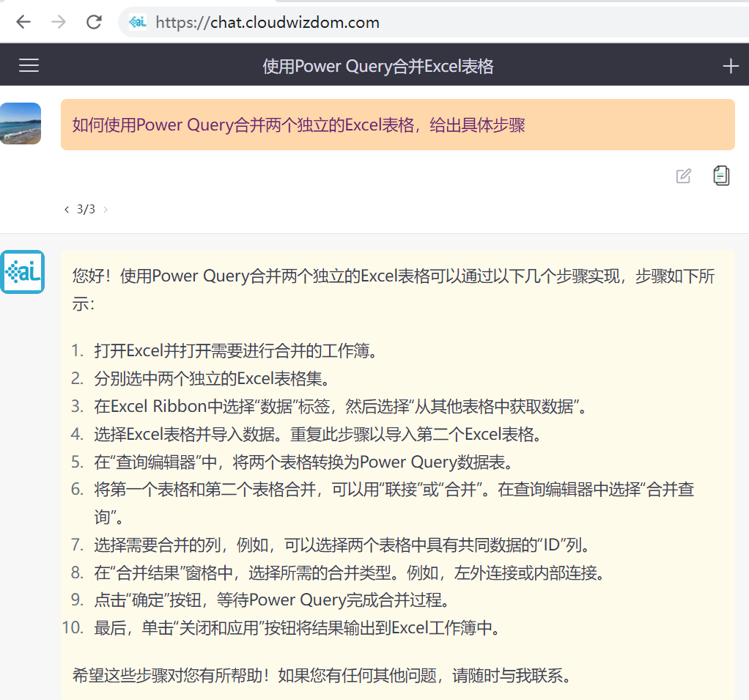Click chat title 使用Power Query合并Excel表格
This screenshot has width=749, height=700.
[x=378, y=66]
